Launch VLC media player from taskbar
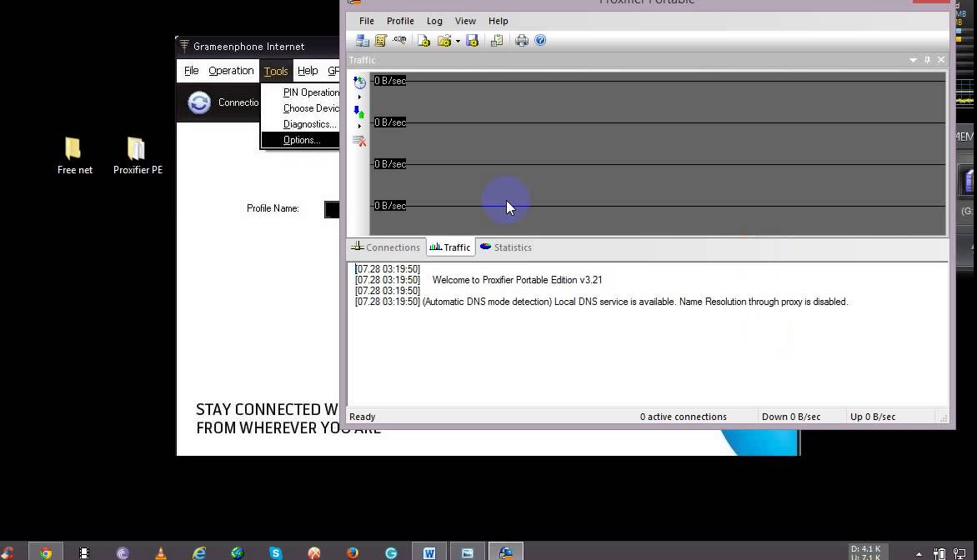 pyautogui.click(x=161, y=552)
